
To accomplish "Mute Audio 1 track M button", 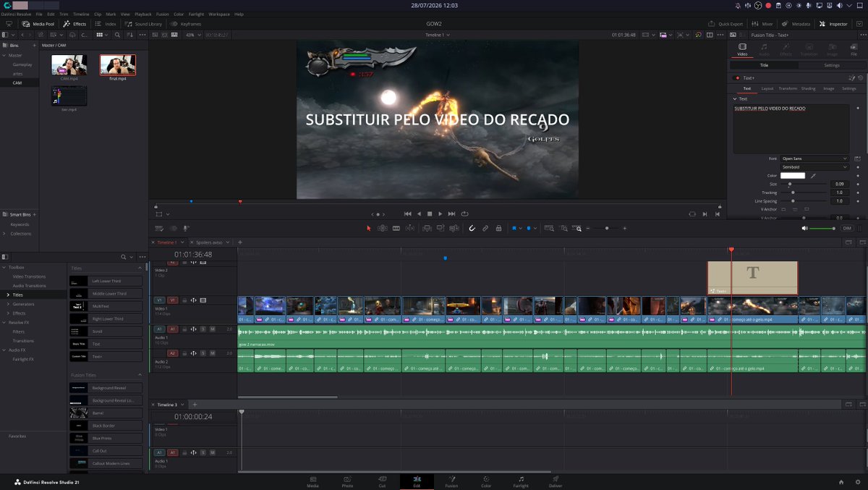I will click(x=213, y=329).
